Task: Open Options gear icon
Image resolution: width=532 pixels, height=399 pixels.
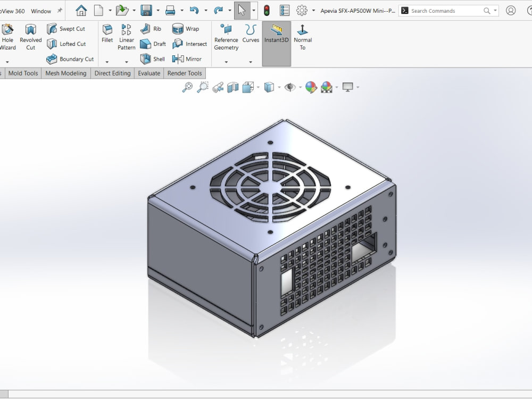Action: pyautogui.click(x=302, y=11)
